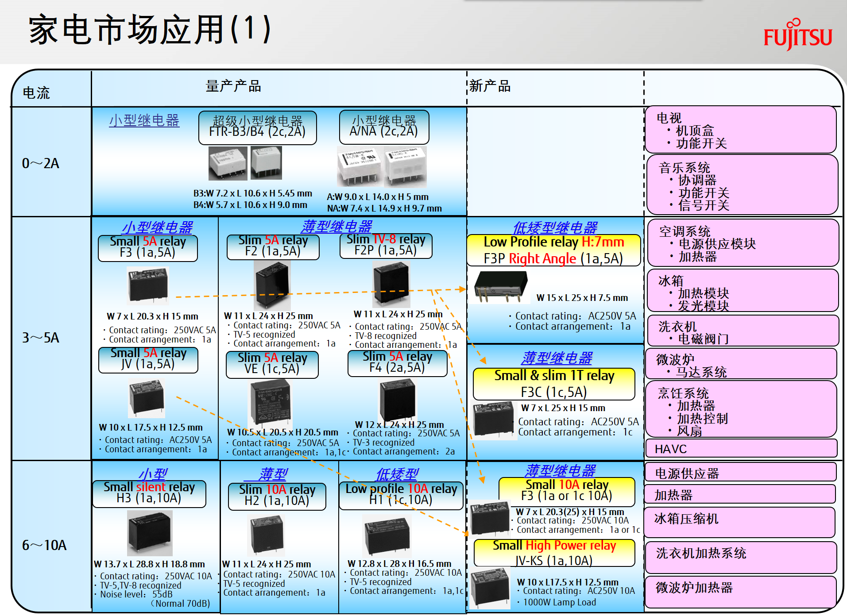This screenshot has height=616, width=847.
Task: Open the 小型继电器 link in 0~2A row
Action: point(144,120)
